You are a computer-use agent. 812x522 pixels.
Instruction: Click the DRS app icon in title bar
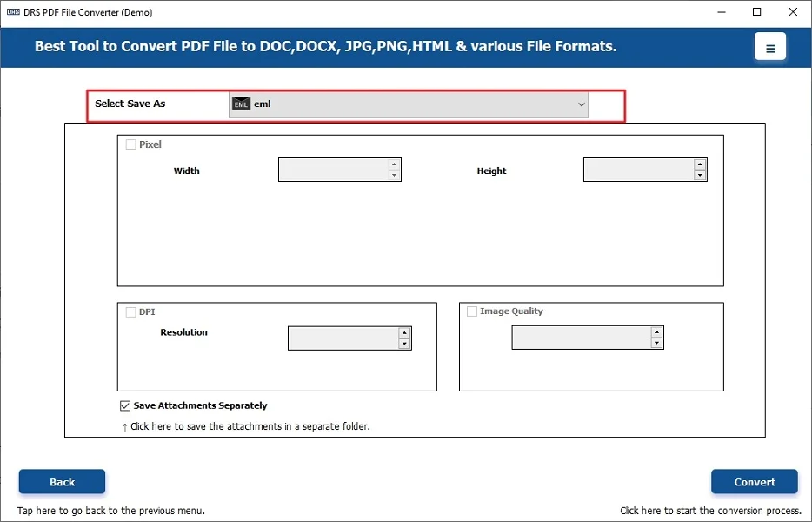click(x=13, y=12)
